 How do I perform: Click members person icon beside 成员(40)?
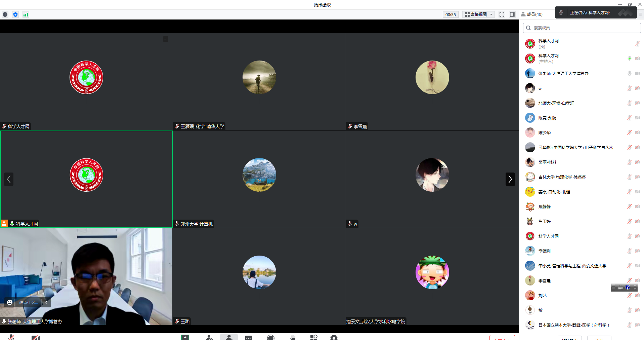point(523,14)
